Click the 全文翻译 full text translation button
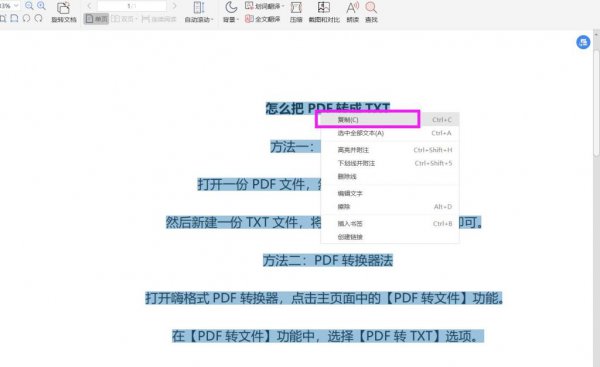The height and width of the screenshot is (367, 600). [x=262, y=19]
